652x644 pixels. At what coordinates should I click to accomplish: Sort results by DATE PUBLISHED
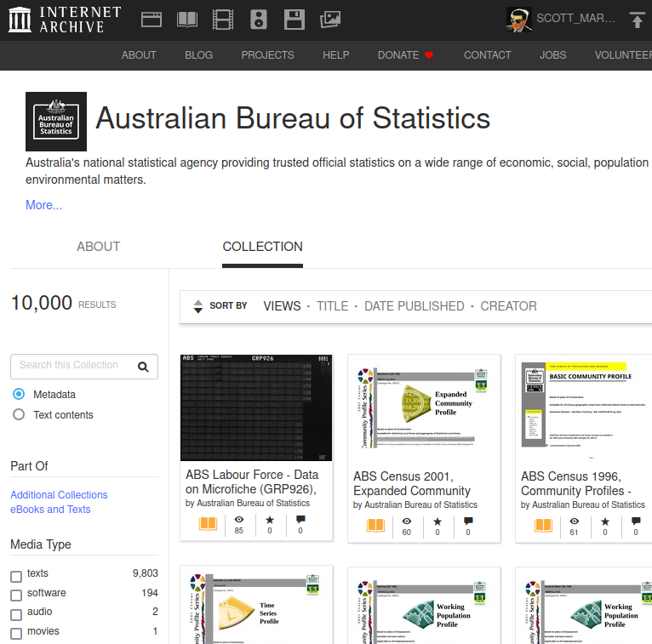click(415, 306)
